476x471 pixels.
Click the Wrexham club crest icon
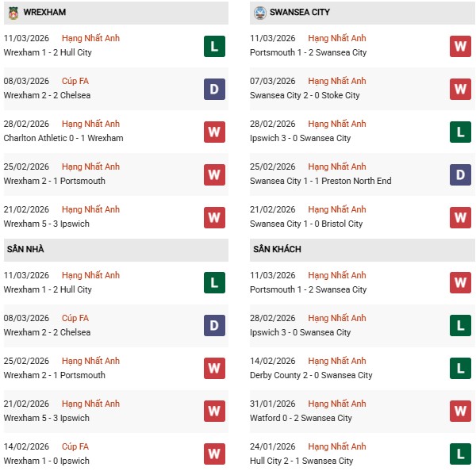(x=10, y=13)
